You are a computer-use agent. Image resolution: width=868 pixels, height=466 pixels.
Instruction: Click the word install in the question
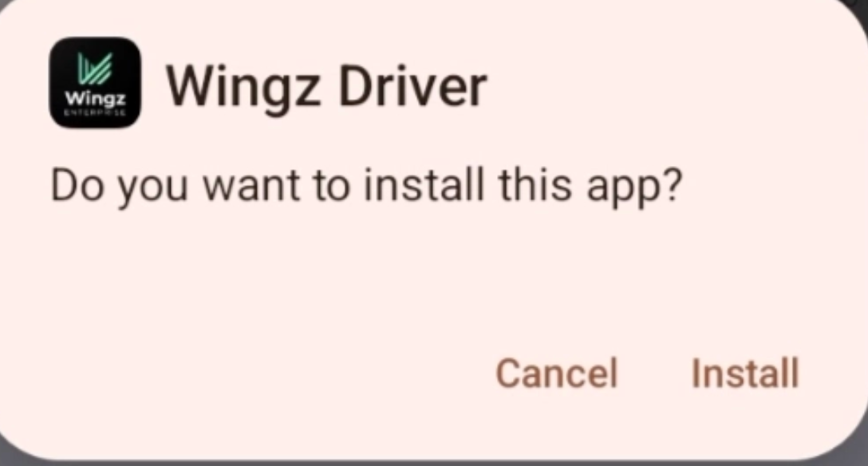tap(424, 184)
